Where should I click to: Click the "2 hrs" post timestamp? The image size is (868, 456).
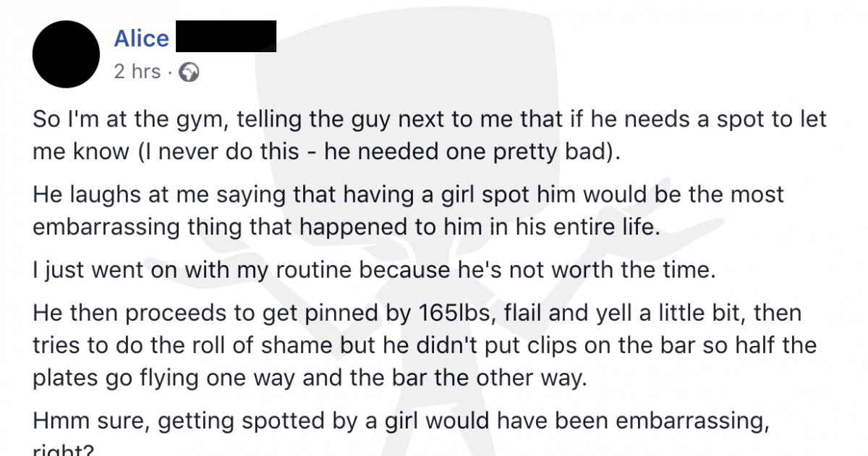coord(137,72)
